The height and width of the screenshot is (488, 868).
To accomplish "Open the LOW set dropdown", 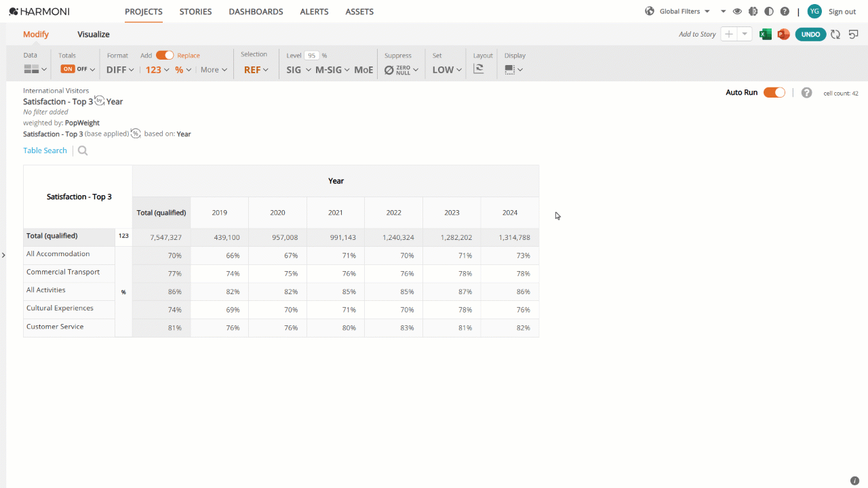I will [x=447, y=70].
